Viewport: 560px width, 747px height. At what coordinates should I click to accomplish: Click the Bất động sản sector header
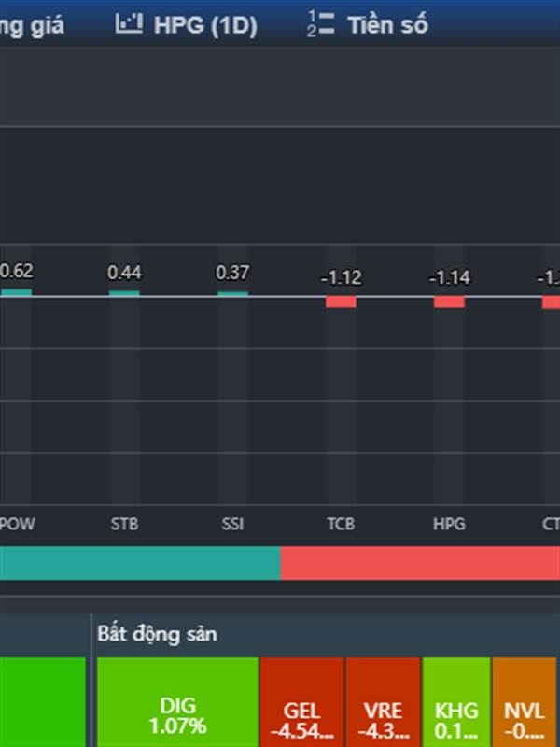pos(157,634)
